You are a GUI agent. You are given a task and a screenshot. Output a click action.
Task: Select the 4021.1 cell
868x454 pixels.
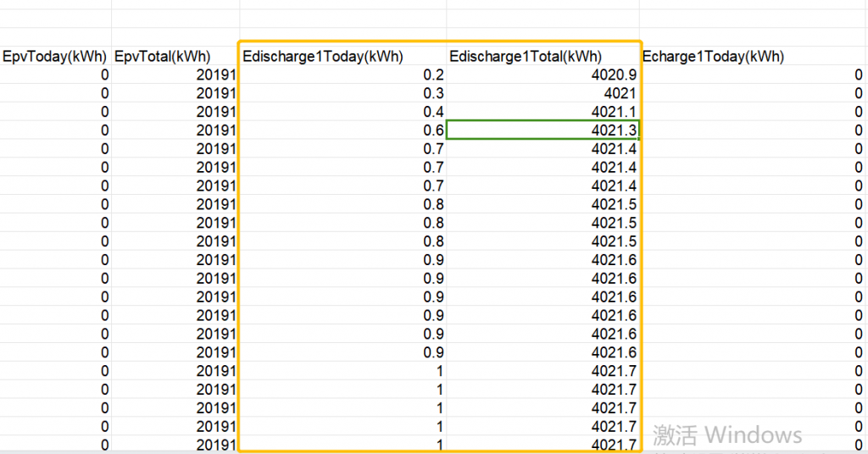pyautogui.click(x=543, y=112)
